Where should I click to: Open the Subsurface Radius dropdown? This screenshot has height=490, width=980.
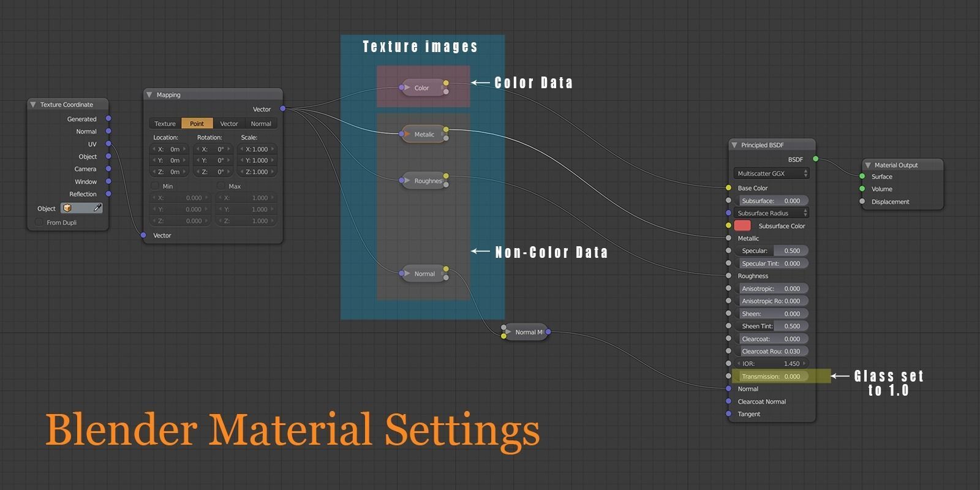point(771,213)
